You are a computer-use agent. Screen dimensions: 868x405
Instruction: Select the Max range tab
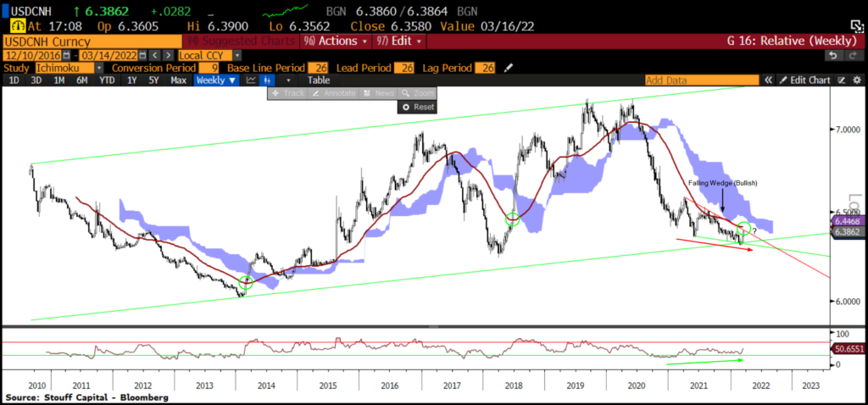click(x=178, y=80)
